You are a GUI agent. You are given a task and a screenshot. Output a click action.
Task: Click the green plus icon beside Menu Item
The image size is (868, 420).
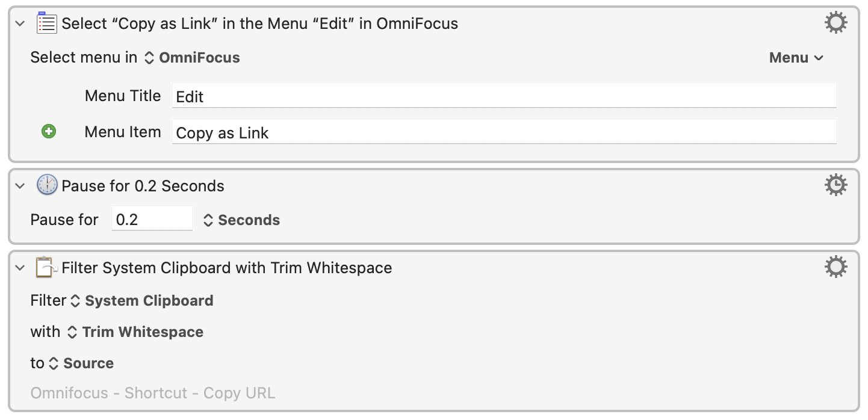coord(49,131)
